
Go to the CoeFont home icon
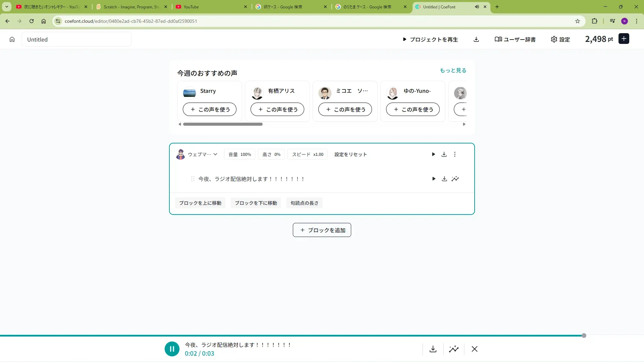tap(12, 40)
